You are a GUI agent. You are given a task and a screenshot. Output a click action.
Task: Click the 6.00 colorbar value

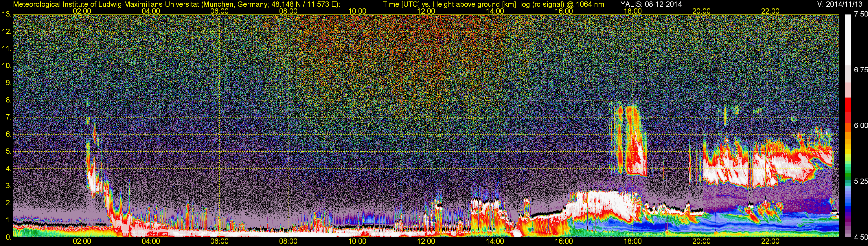tap(860, 125)
